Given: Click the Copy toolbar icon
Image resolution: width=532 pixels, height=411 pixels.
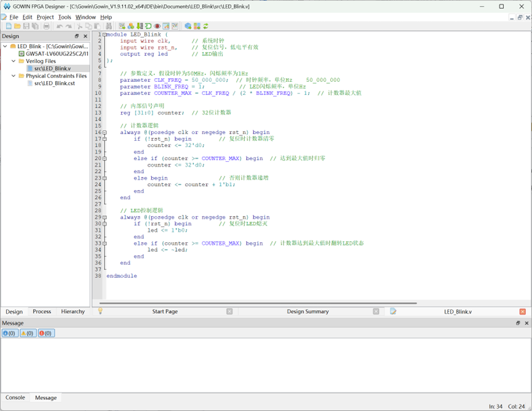Looking at the screenshot, I should click(89, 26).
